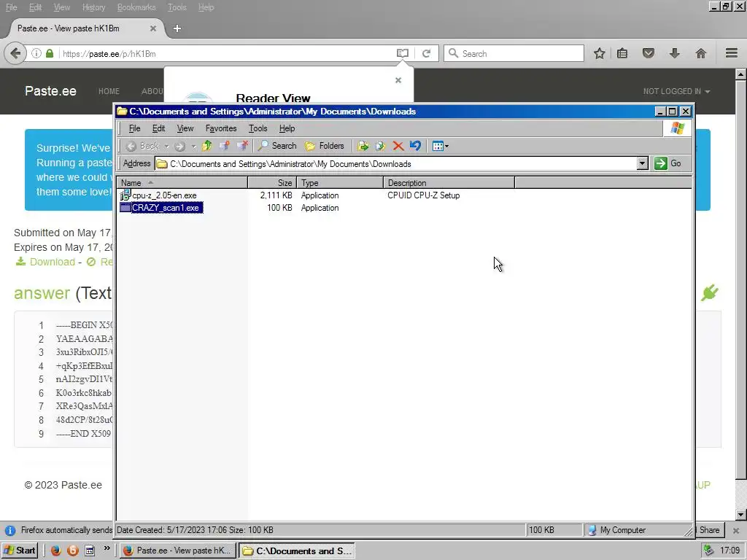
Task: Bookmark this page with star icon
Action: pyautogui.click(x=600, y=53)
